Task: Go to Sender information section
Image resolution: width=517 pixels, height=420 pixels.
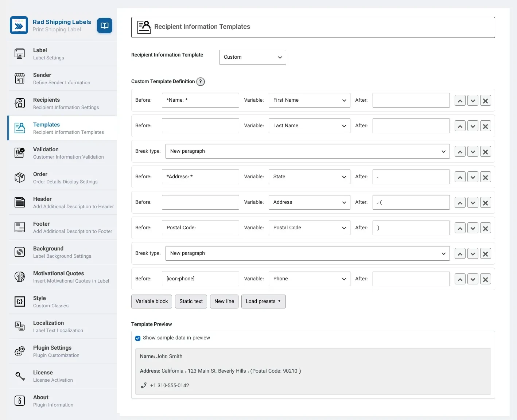Action: [x=62, y=78]
